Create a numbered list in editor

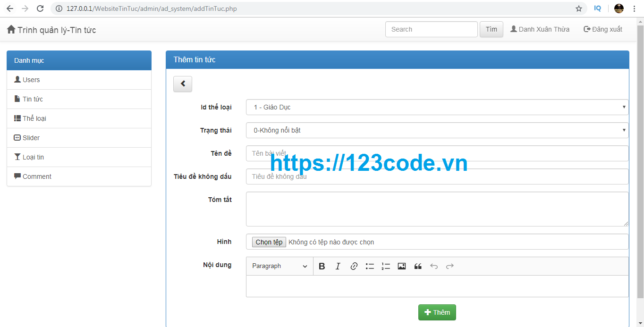click(386, 266)
